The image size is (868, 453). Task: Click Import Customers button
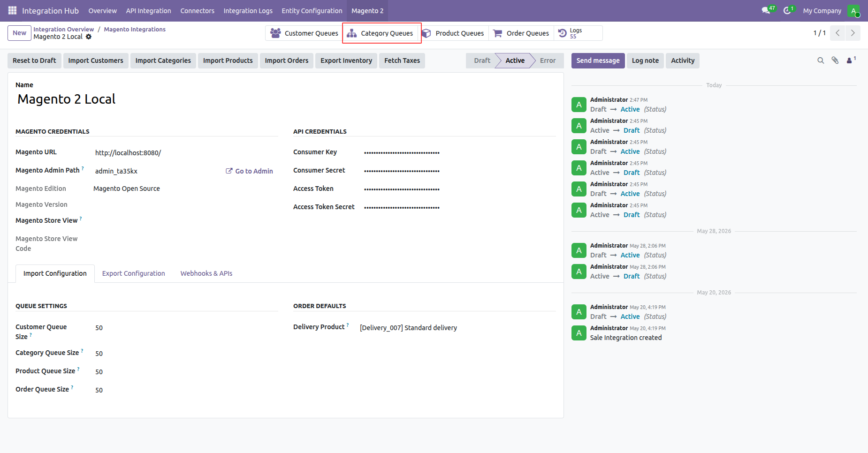point(96,60)
